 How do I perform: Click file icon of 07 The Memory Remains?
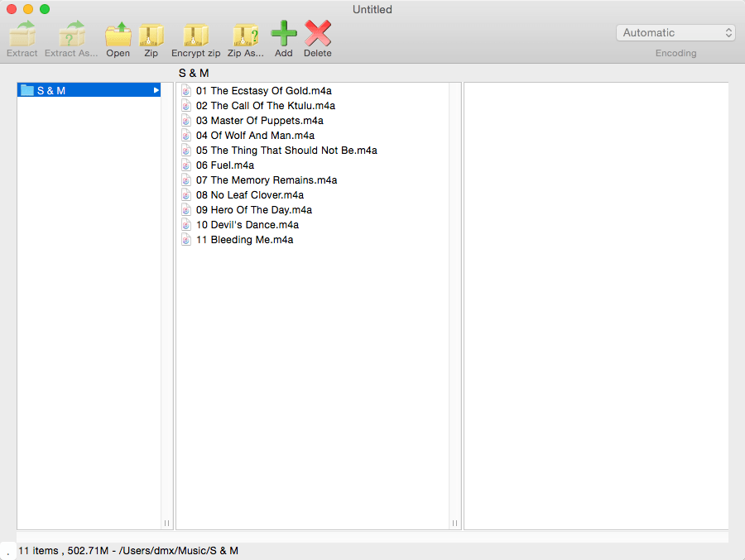click(x=186, y=180)
